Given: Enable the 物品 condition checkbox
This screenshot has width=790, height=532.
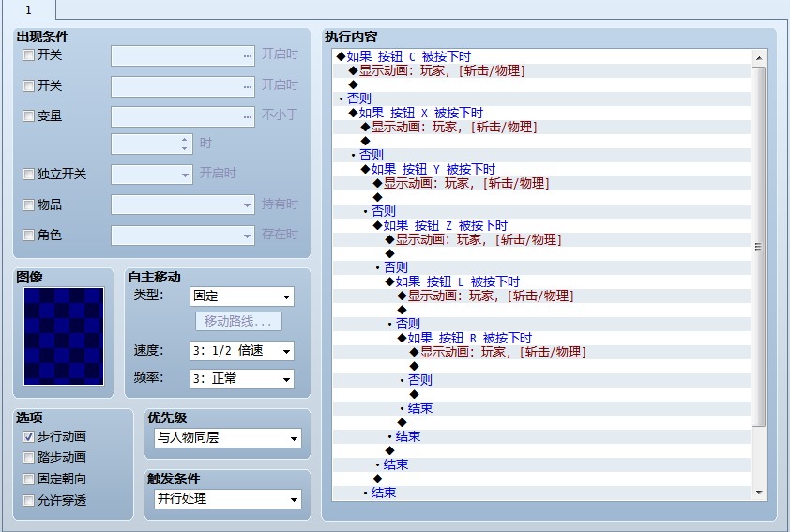Looking at the screenshot, I should (29, 205).
